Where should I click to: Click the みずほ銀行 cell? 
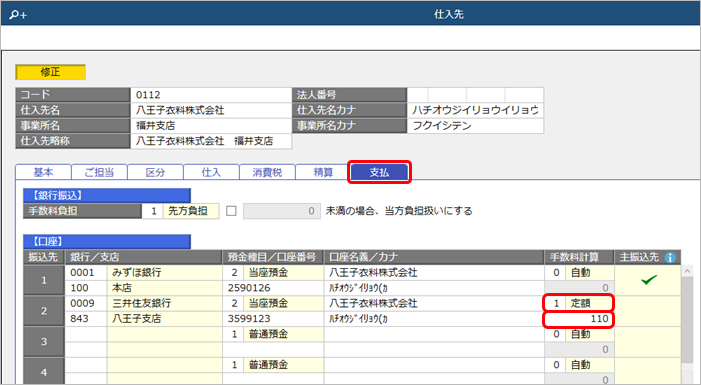(165, 273)
